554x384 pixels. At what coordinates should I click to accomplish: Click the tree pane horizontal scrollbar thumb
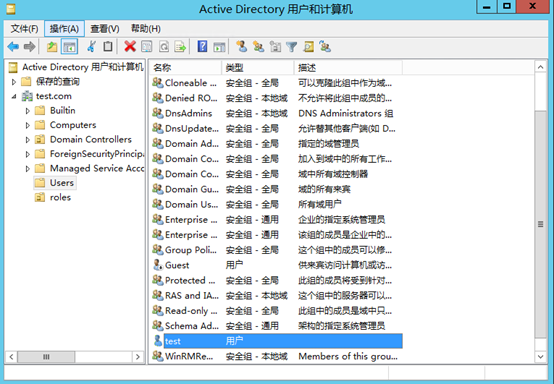click(x=46, y=357)
